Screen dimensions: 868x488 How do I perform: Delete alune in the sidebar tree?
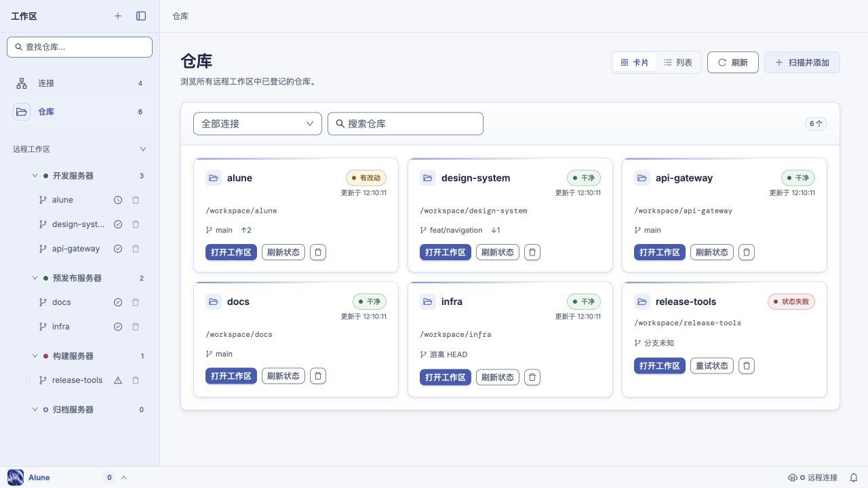[x=136, y=200]
